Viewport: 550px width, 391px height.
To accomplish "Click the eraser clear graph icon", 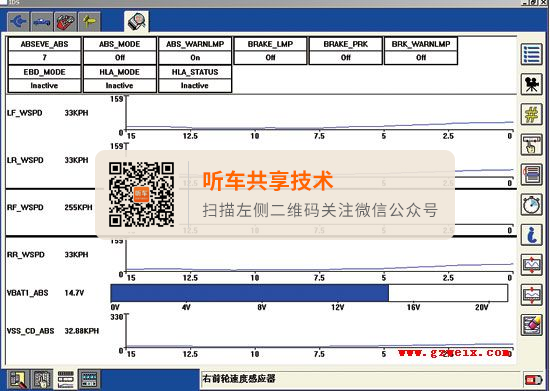I will [x=531, y=325].
